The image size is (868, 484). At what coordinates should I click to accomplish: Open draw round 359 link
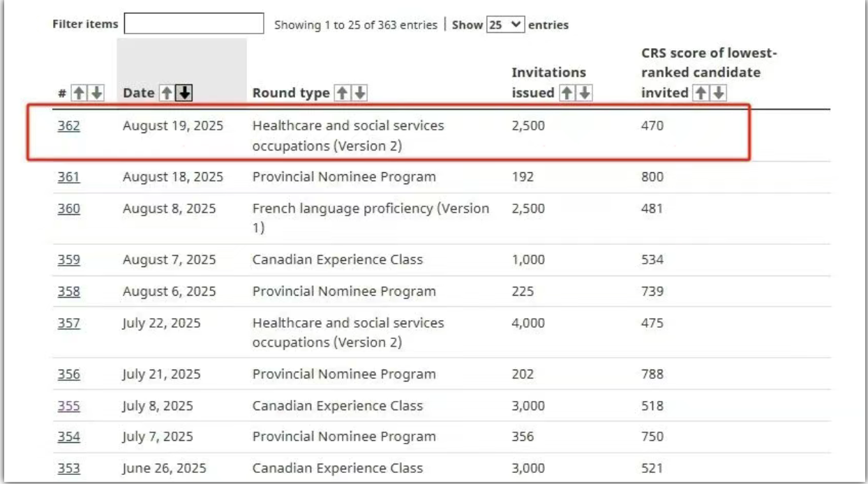(x=68, y=259)
